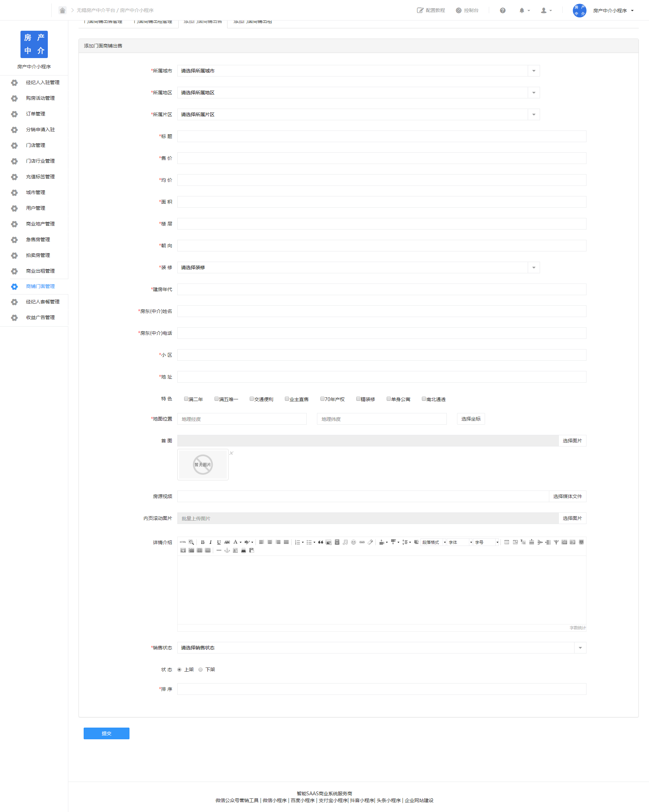Click the underline icon in editor toolbar

(x=219, y=542)
